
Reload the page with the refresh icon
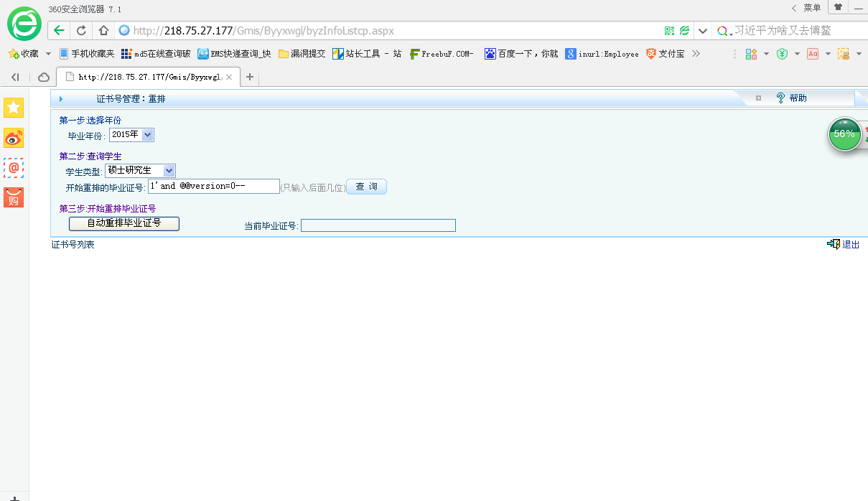pyautogui.click(x=82, y=31)
